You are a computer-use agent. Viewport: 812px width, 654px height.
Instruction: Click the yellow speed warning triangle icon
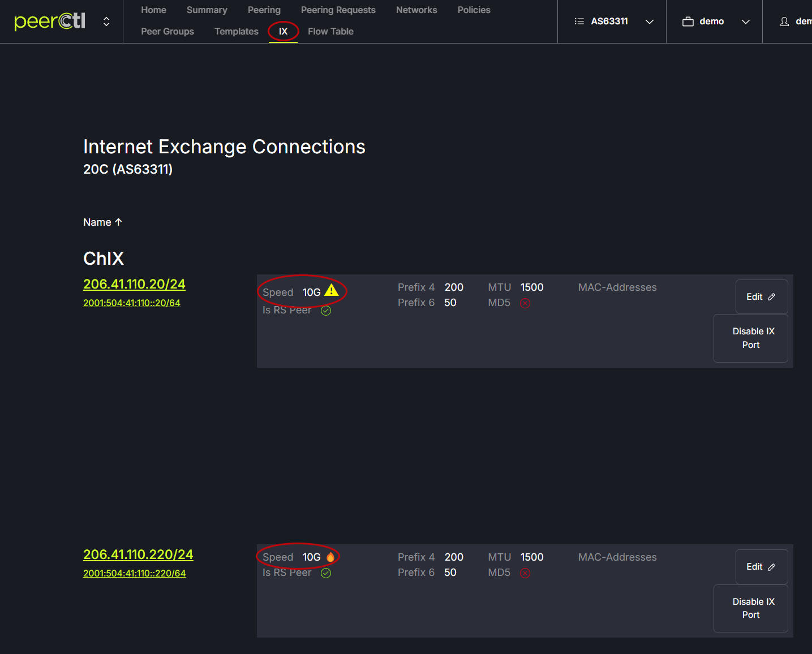click(x=332, y=291)
